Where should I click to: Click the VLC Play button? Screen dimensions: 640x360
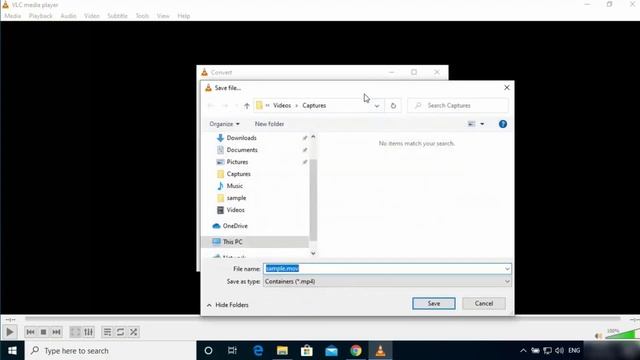(x=9, y=332)
